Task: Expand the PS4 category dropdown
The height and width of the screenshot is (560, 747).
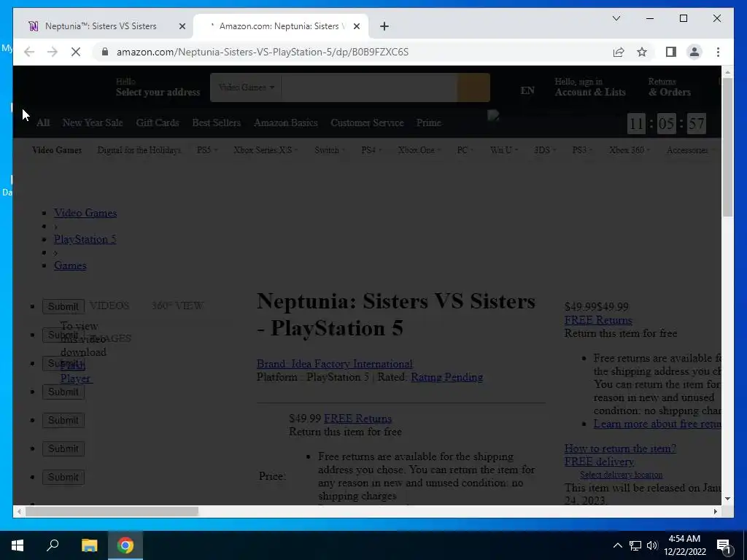Action: click(x=371, y=150)
